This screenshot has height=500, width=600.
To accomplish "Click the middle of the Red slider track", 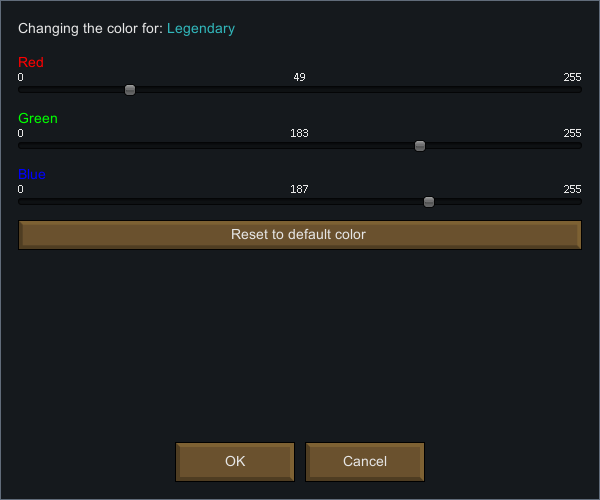I will [x=300, y=90].
